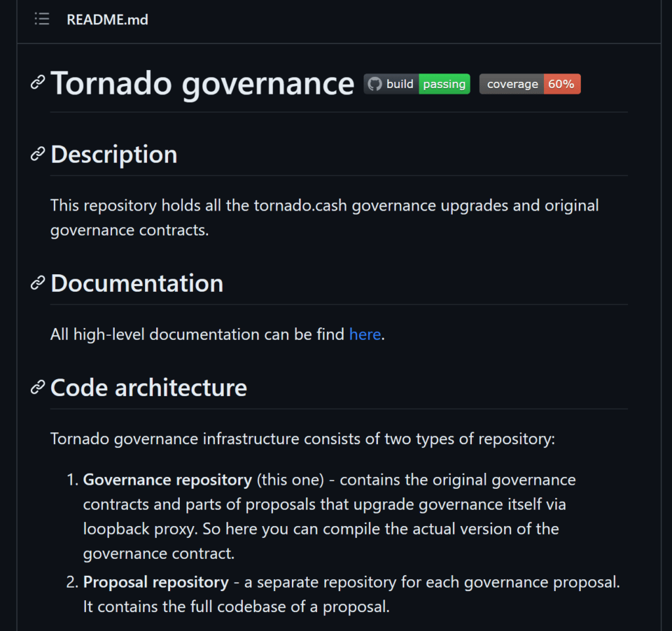Click the Tornado governance title text
The height and width of the screenshot is (631, 672).
tap(203, 83)
